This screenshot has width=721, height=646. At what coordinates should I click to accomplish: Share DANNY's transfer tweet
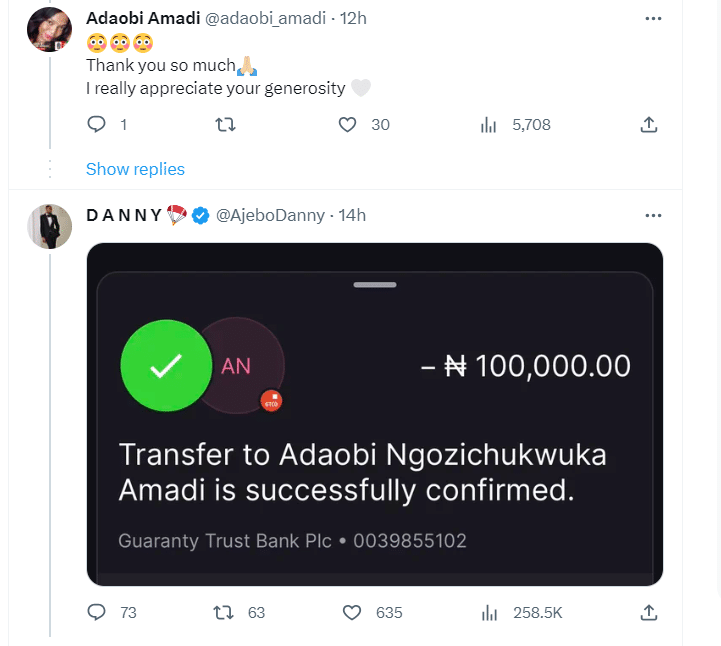pyautogui.click(x=648, y=612)
